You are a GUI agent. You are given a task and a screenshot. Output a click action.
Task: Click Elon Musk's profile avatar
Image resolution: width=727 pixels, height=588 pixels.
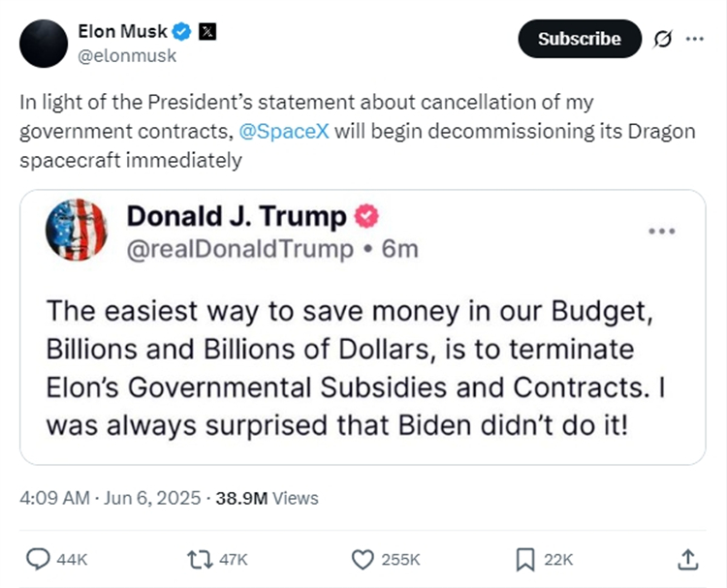(44, 44)
